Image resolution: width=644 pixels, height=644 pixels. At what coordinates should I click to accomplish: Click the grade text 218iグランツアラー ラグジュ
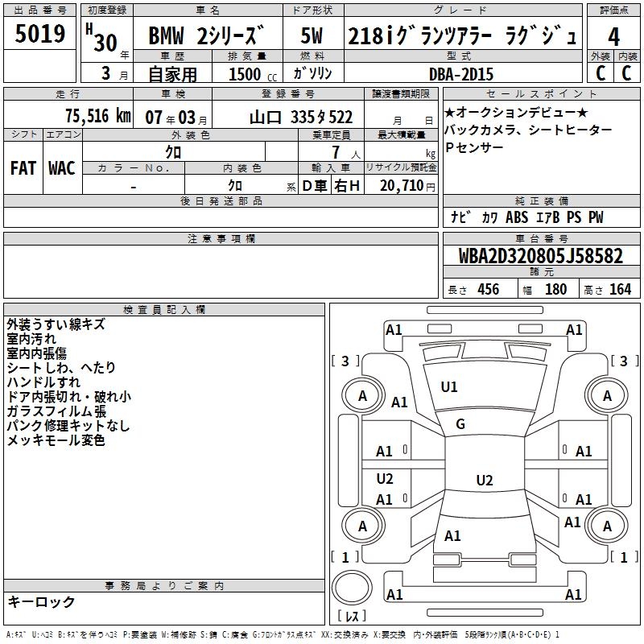462,35
